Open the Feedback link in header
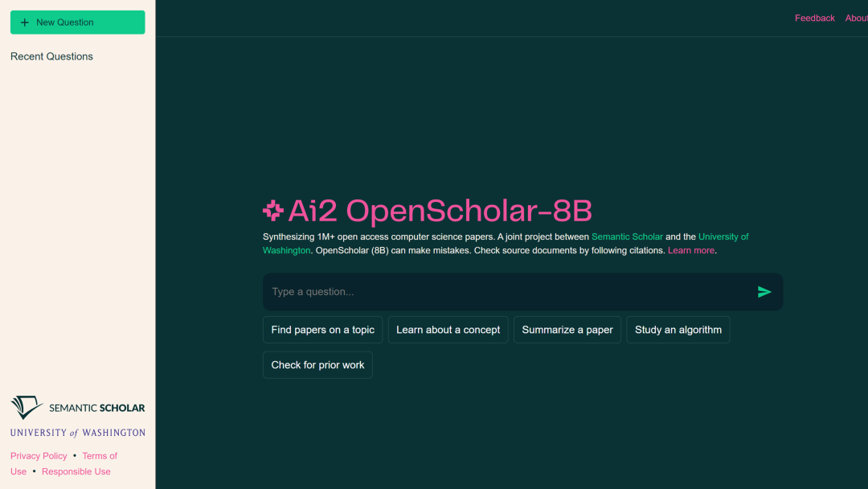Image resolution: width=868 pixels, height=489 pixels. [x=815, y=18]
